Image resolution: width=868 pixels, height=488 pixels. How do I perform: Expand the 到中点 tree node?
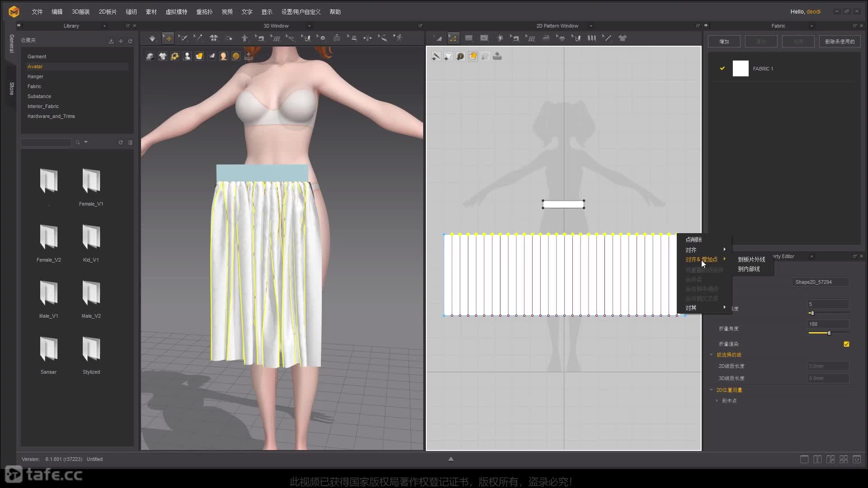point(717,401)
